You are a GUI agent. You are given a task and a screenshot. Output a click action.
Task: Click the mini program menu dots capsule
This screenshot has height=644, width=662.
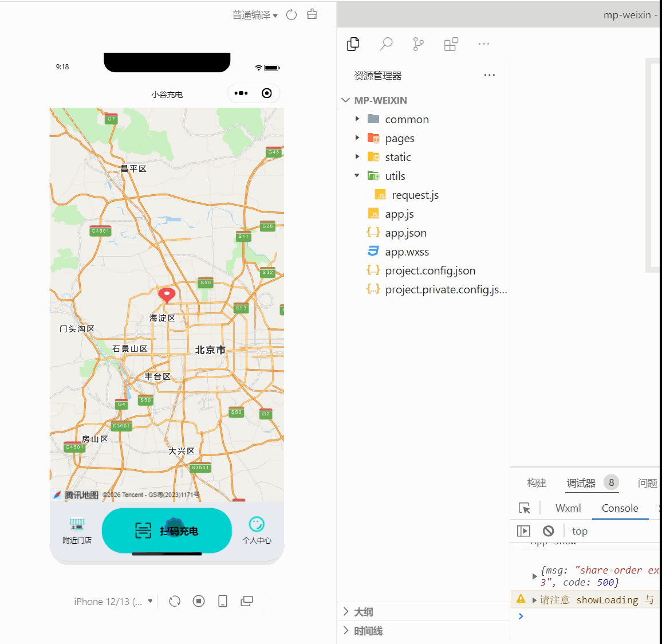(241, 93)
